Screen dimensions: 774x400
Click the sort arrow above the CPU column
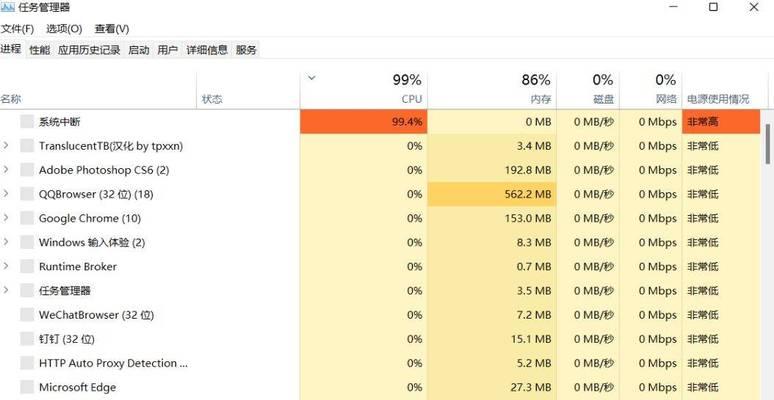pyautogui.click(x=311, y=78)
